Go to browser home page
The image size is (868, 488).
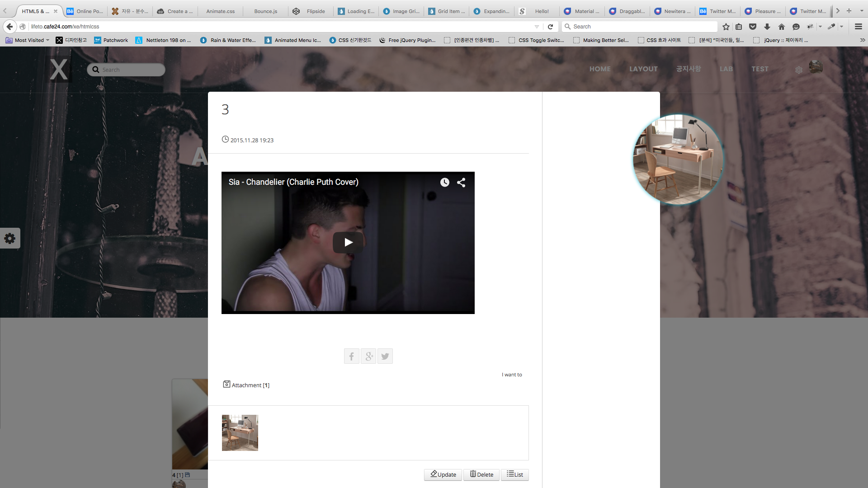[x=782, y=27]
